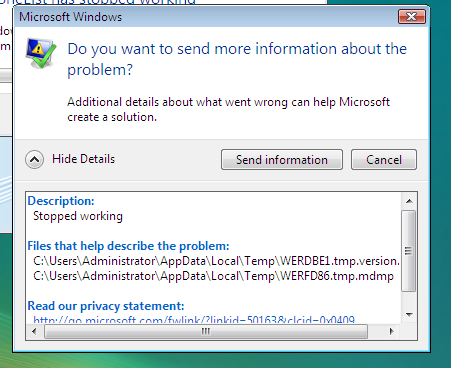
Task: Click the 'Additional details about what went wrong' text
Action: [228, 109]
